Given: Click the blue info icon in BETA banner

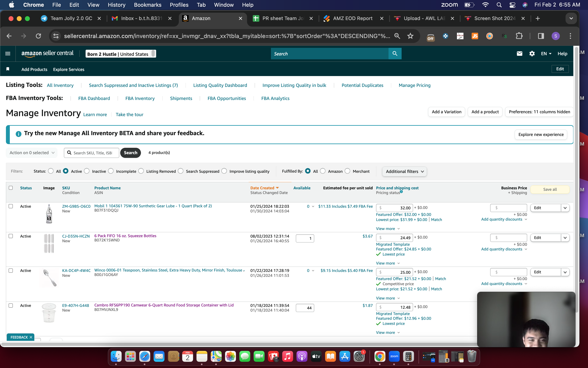Looking at the screenshot, I should tap(18, 134).
